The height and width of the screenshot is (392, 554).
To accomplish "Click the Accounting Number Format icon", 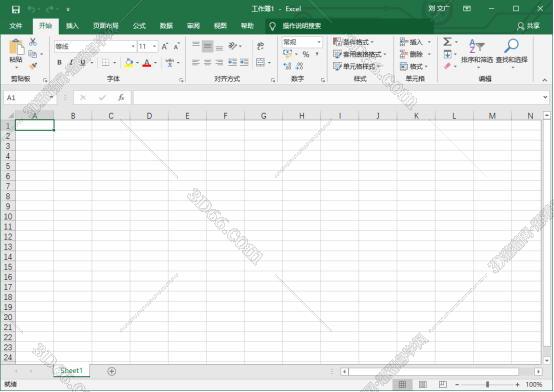I will pyautogui.click(x=287, y=54).
